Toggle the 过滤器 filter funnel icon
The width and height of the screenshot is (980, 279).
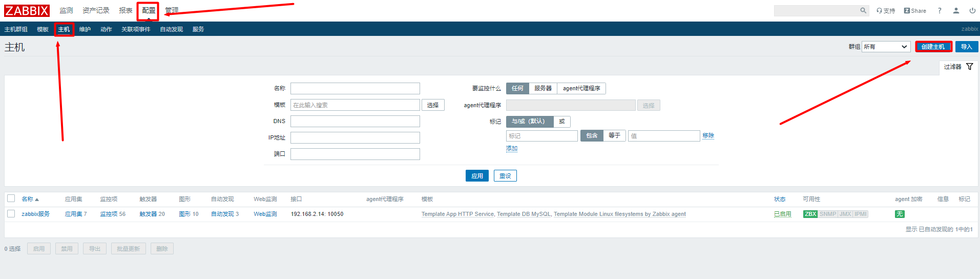point(970,67)
